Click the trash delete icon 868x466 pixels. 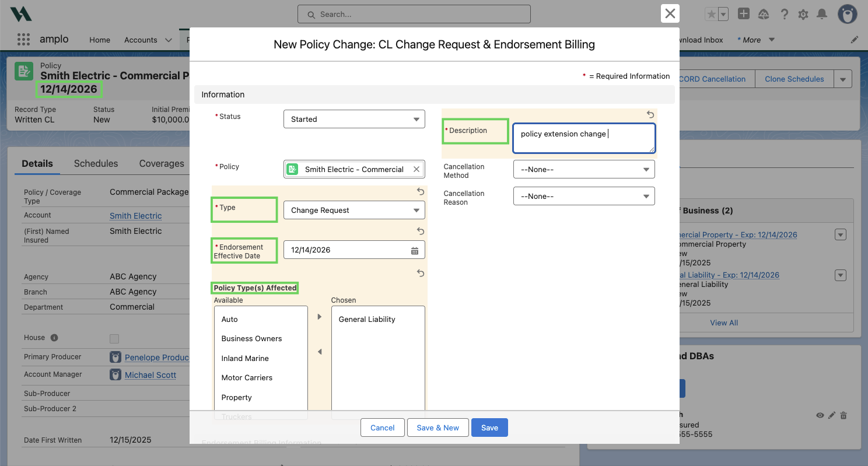[x=843, y=415]
